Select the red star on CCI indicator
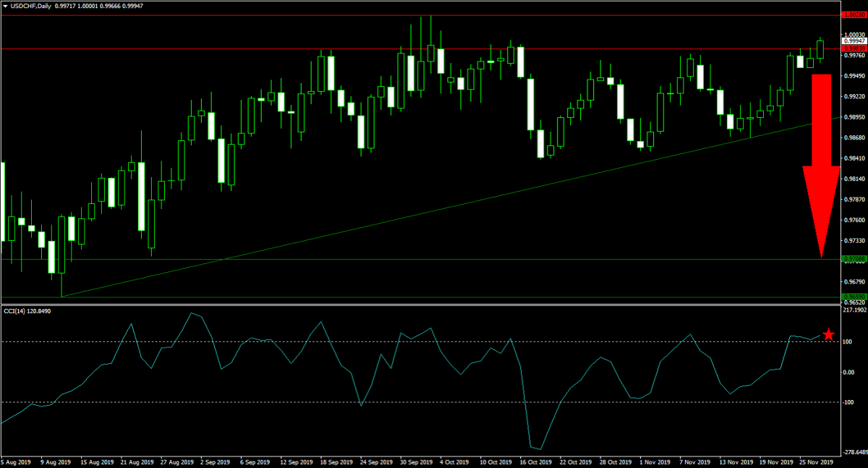 (829, 335)
